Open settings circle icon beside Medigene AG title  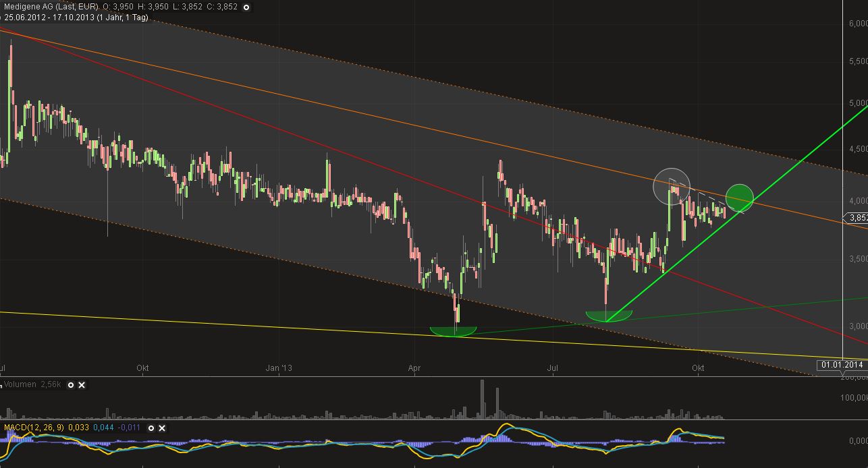246,7
